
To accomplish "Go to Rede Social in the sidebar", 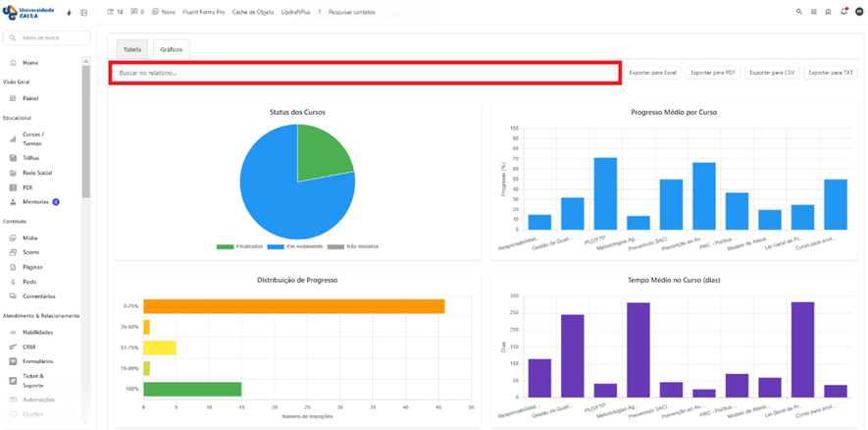I will [36, 173].
